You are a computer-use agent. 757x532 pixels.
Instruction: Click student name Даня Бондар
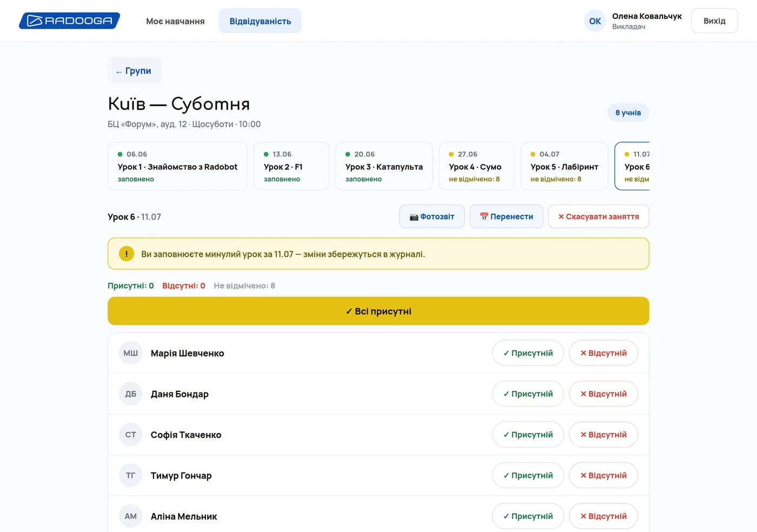pos(180,394)
